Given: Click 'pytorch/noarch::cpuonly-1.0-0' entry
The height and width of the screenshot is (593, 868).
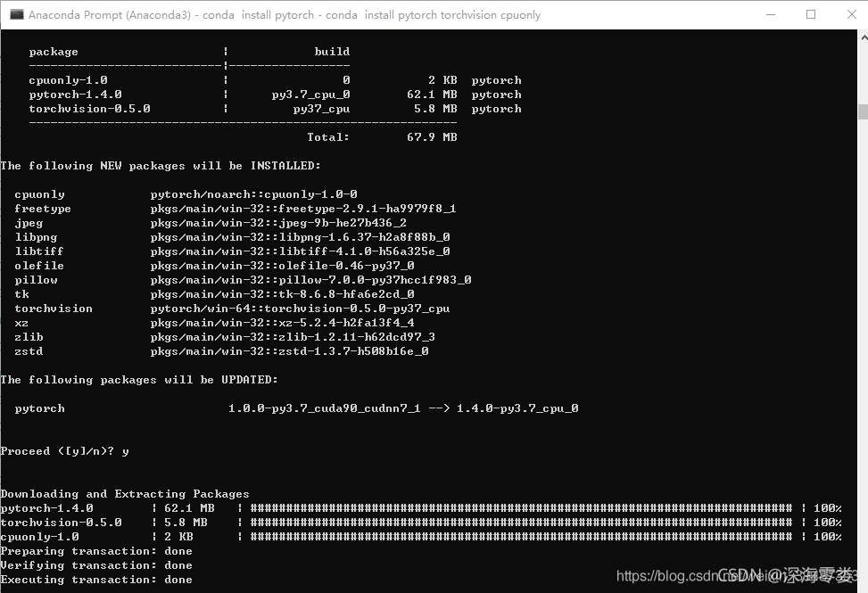Looking at the screenshot, I should 253,194.
